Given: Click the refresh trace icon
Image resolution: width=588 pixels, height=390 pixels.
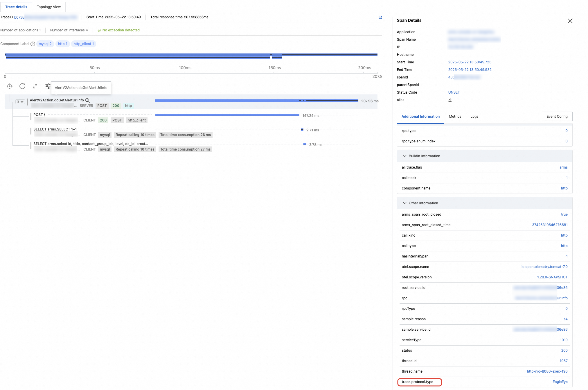Looking at the screenshot, I should coord(22,86).
